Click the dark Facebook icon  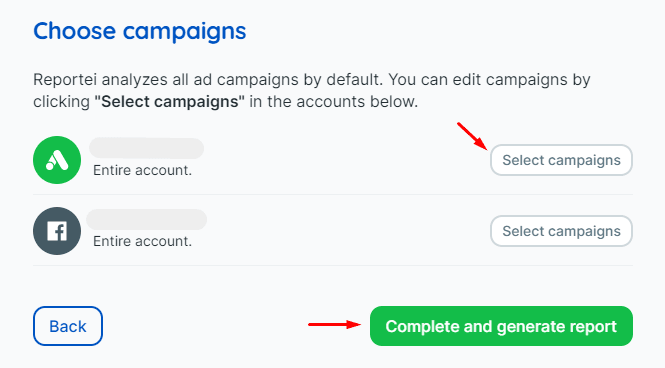57,231
